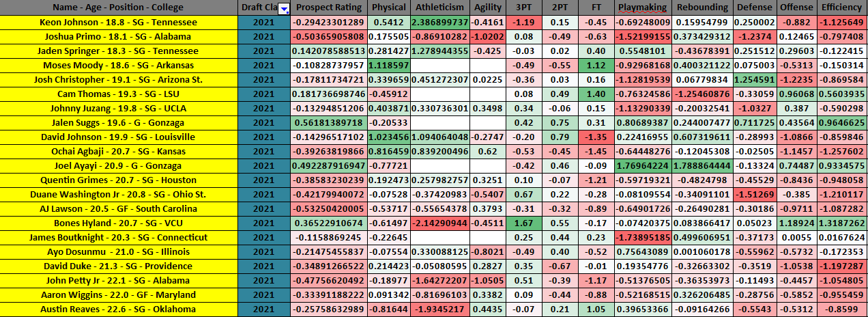Select Joel Ayayi's Rebounding value 1.788864444
Viewport: 868px width, 317px height.
(703, 166)
